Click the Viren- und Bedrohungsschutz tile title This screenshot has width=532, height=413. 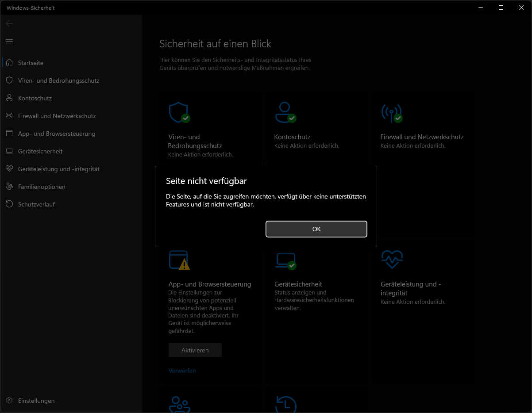pos(195,141)
